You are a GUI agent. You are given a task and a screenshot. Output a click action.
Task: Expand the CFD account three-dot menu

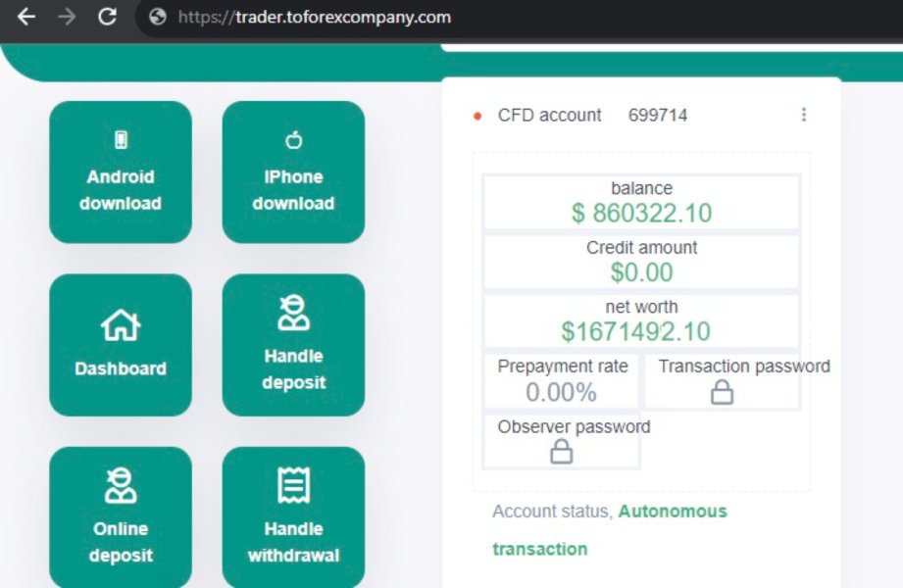point(804,115)
